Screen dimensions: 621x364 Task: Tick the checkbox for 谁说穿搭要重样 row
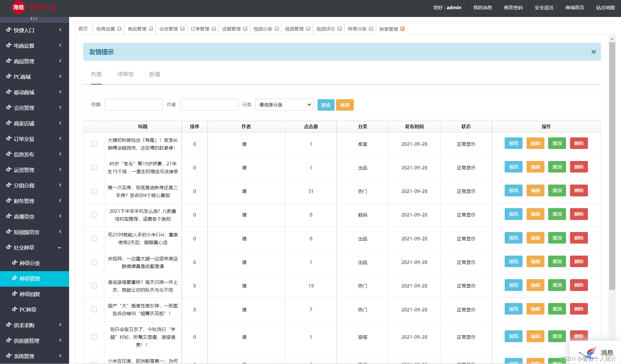point(94,286)
